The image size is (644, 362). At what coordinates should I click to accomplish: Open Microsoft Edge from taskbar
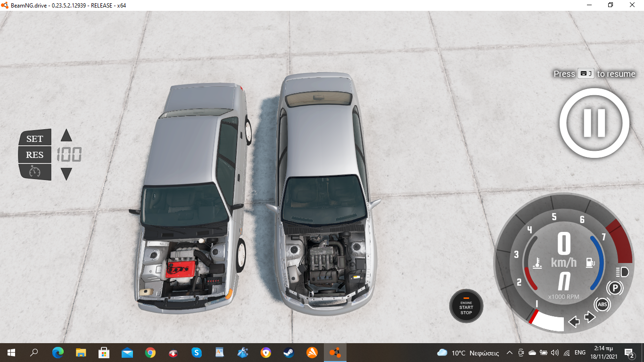pos(58,353)
